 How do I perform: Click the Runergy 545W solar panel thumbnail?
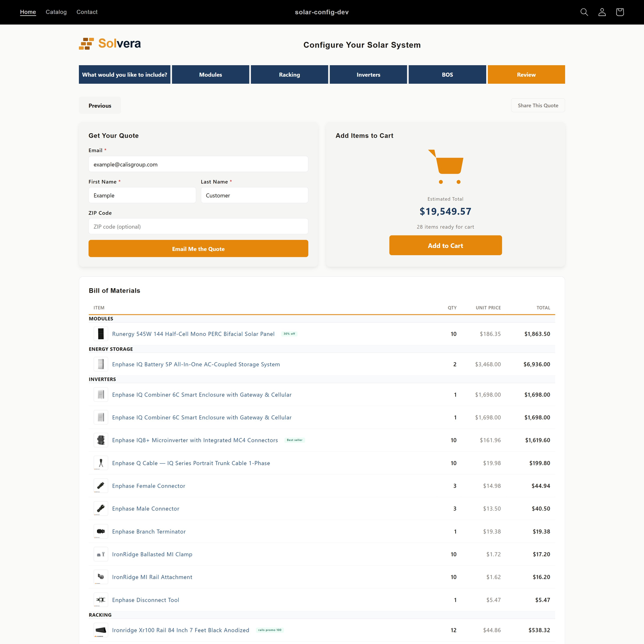[x=101, y=334]
